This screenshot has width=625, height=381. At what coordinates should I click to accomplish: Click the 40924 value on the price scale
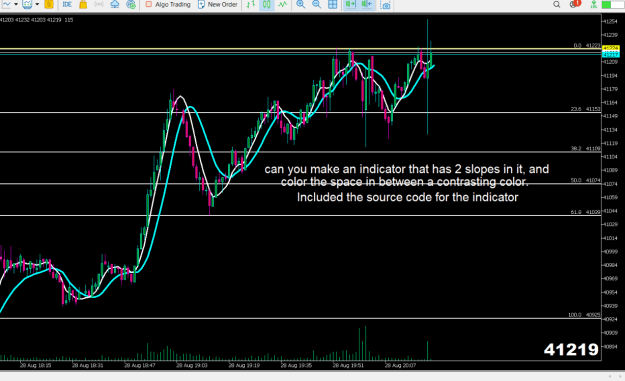coord(611,319)
